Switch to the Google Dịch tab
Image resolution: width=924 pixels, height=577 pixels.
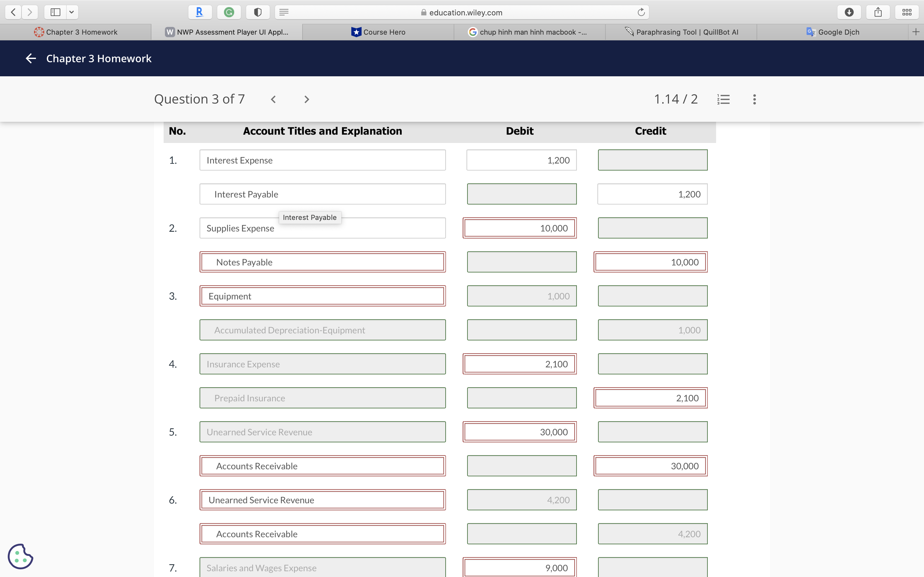(832, 32)
